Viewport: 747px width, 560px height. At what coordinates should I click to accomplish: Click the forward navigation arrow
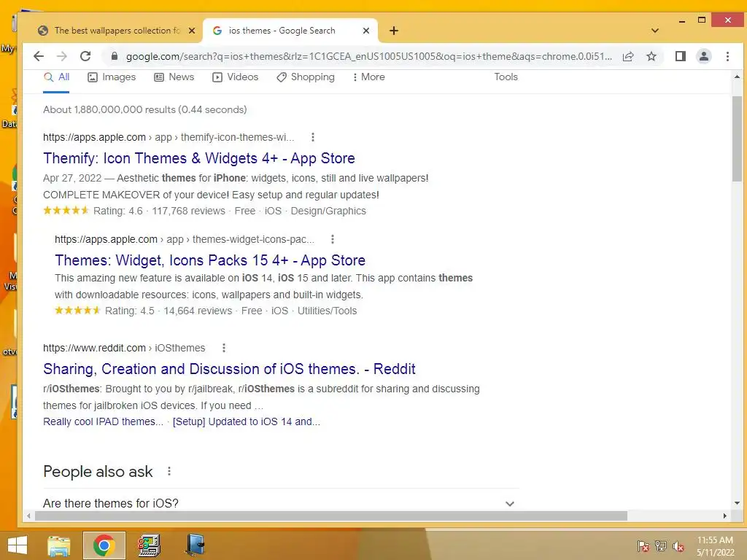click(62, 56)
